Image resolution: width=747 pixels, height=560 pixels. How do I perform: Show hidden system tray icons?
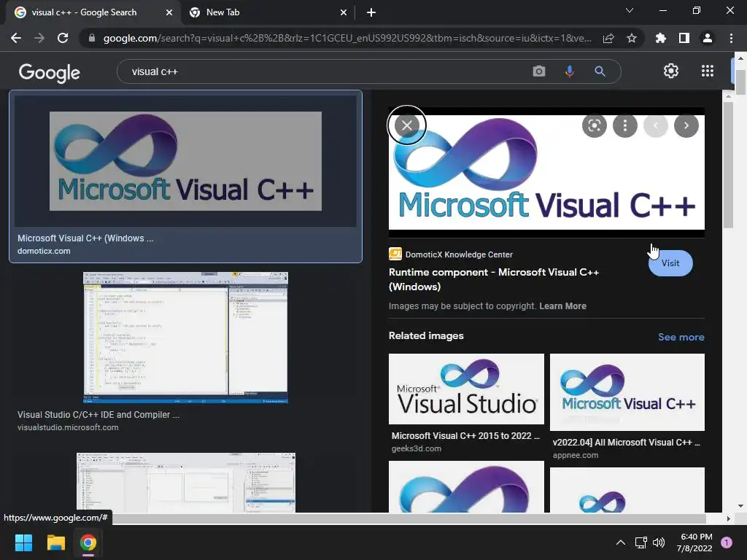coord(620,542)
